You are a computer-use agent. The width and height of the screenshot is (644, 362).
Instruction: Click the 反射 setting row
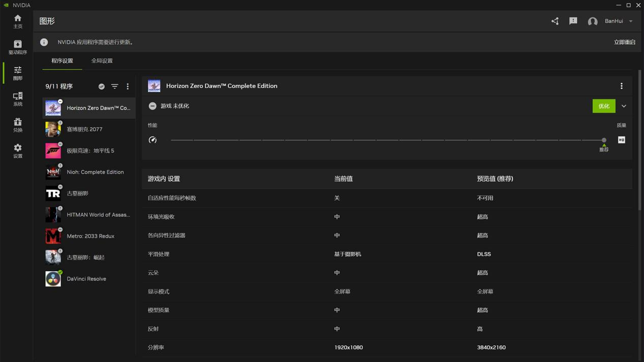click(x=387, y=329)
